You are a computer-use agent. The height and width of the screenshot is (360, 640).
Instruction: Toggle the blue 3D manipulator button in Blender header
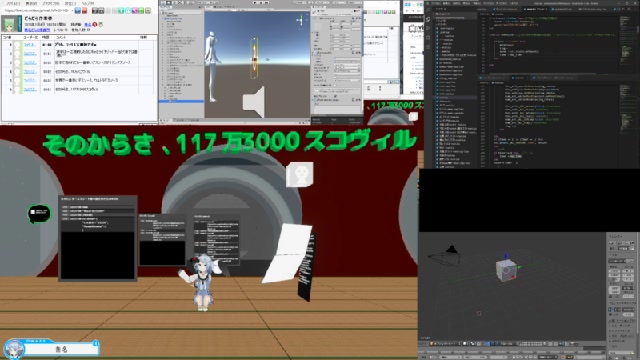(x=489, y=344)
